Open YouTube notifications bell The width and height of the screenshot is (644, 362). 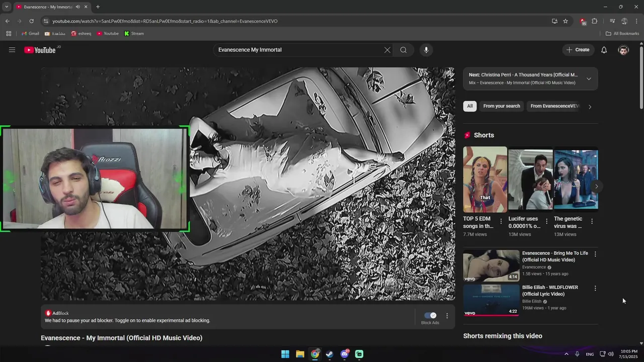604,50
